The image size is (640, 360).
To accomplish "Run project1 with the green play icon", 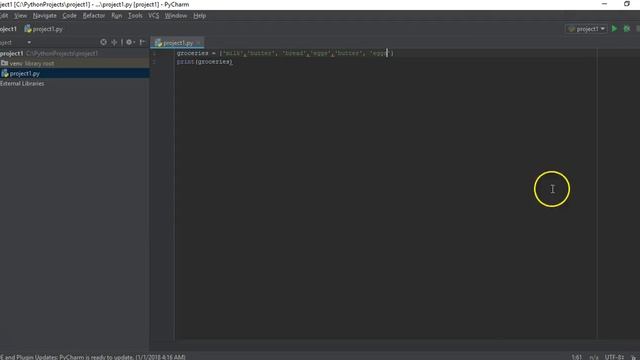I will coord(614,29).
